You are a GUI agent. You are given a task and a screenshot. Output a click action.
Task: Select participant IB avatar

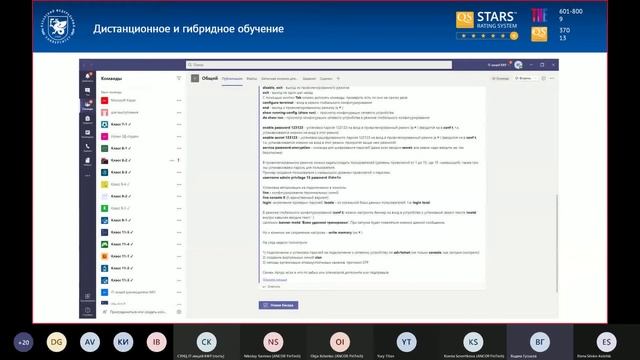pyautogui.click(x=156, y=342)
